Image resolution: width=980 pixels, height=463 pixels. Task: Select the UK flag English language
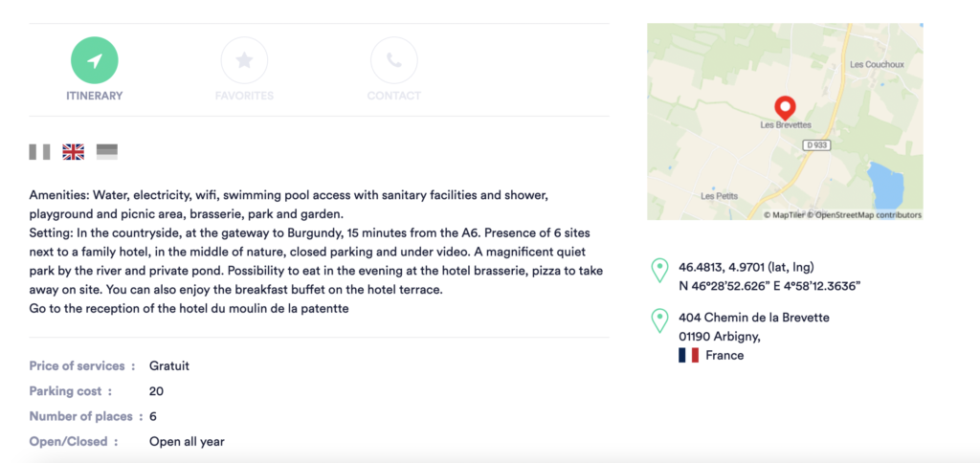pyautogui.click(x=74, y=151)
